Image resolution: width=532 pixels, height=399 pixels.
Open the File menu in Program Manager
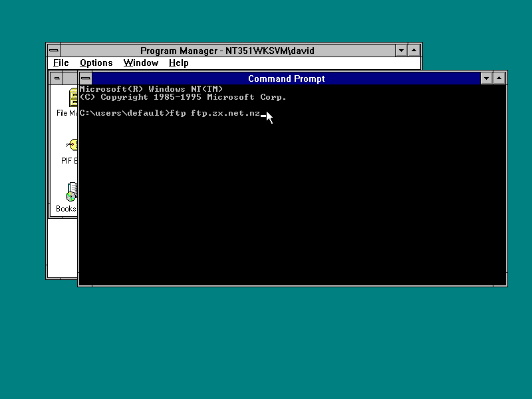(61, 63)
